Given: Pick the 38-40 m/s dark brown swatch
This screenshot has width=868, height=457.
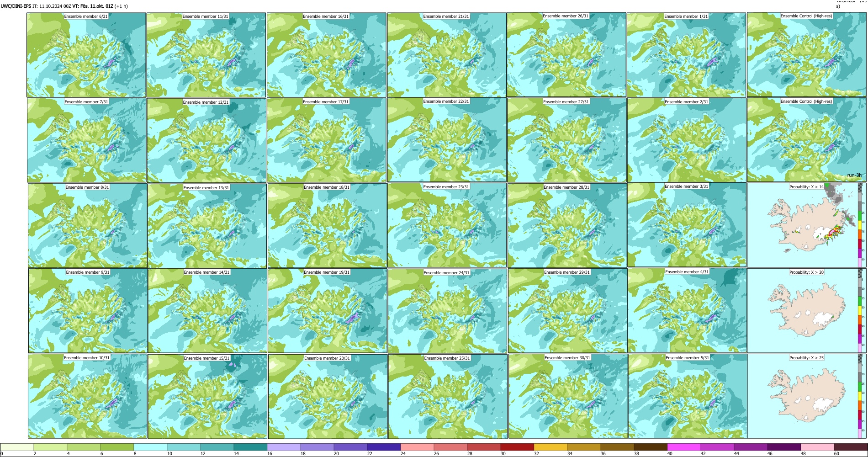Looking at the screenshot, I should pos(651,447).
